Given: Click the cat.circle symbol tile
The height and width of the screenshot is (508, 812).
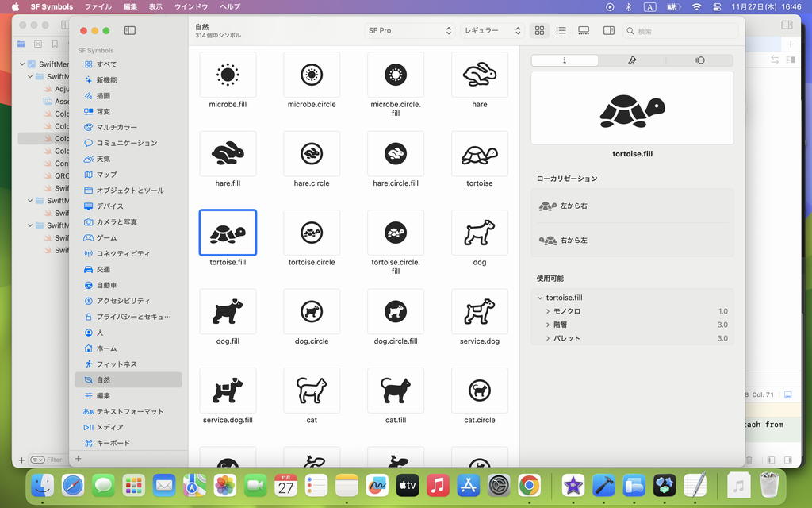Looking at the screenshot, I should point(479,391).
